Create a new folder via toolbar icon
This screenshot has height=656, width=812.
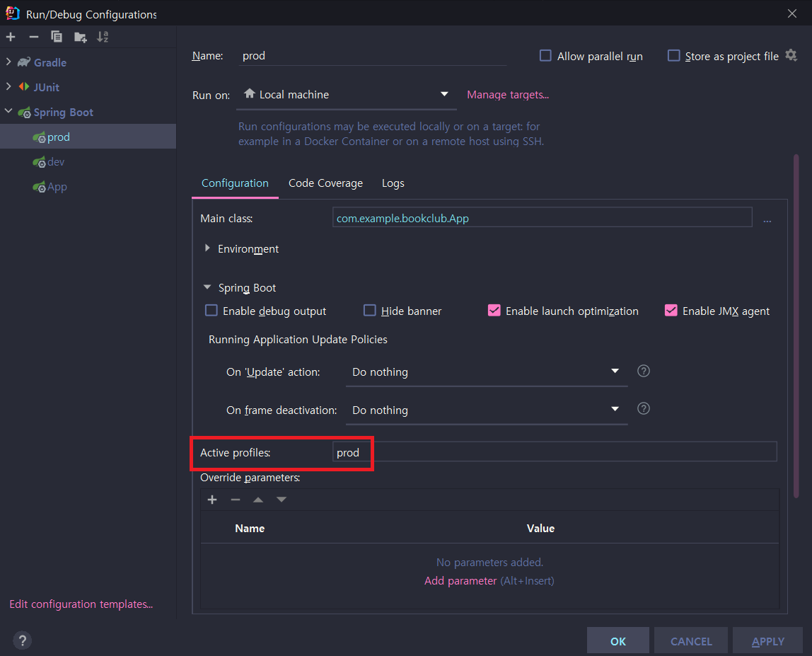(80, 37)
